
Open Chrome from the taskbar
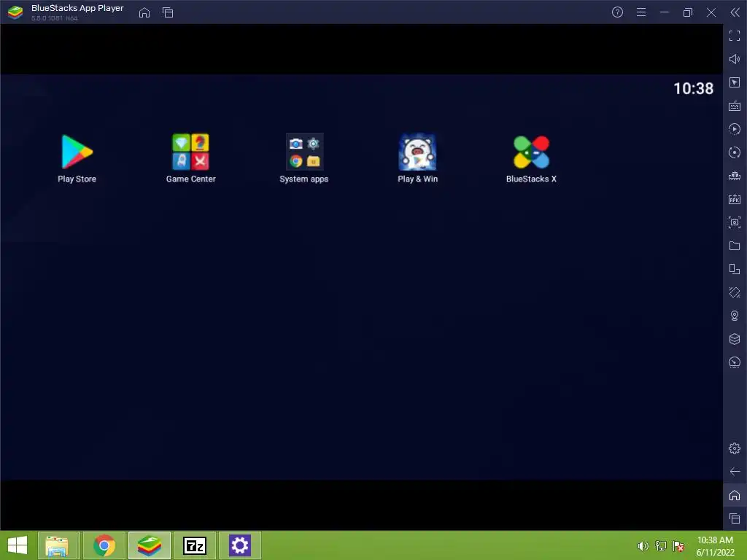point(104,545)
